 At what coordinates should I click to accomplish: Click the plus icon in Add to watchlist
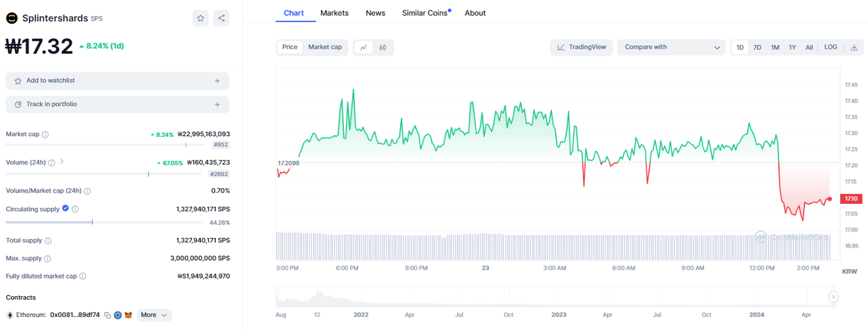217,81
